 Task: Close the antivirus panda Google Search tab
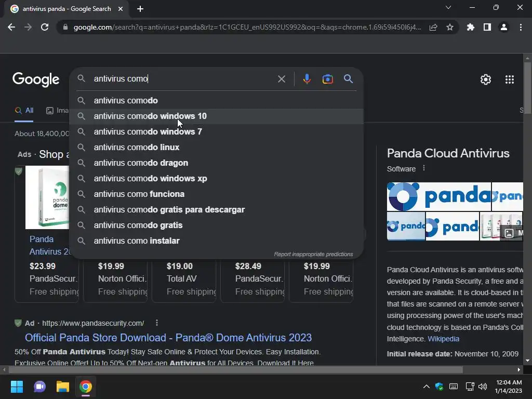pos(121,9)
